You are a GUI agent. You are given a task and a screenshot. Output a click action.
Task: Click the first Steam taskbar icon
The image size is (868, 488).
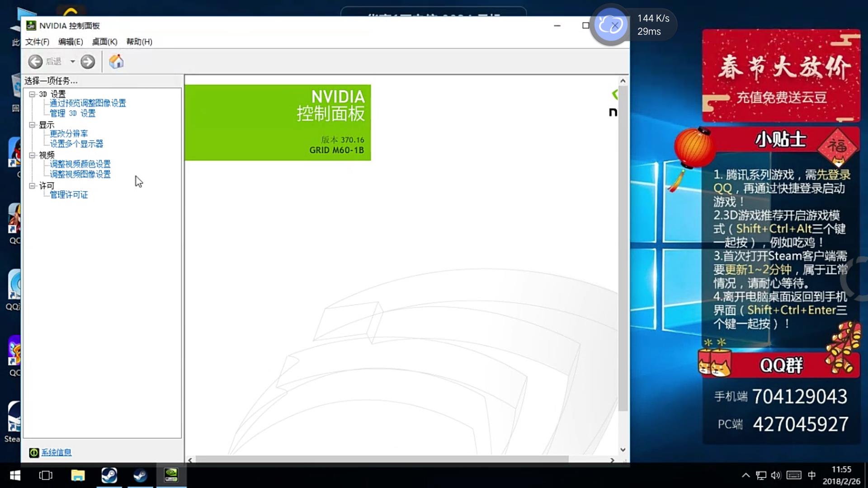[x=109, y=475]
